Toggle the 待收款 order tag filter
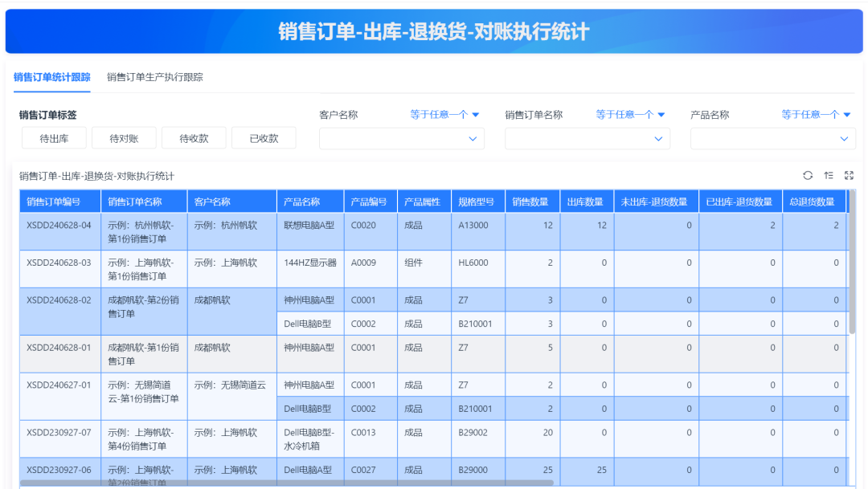 click(x=194, y=138)
